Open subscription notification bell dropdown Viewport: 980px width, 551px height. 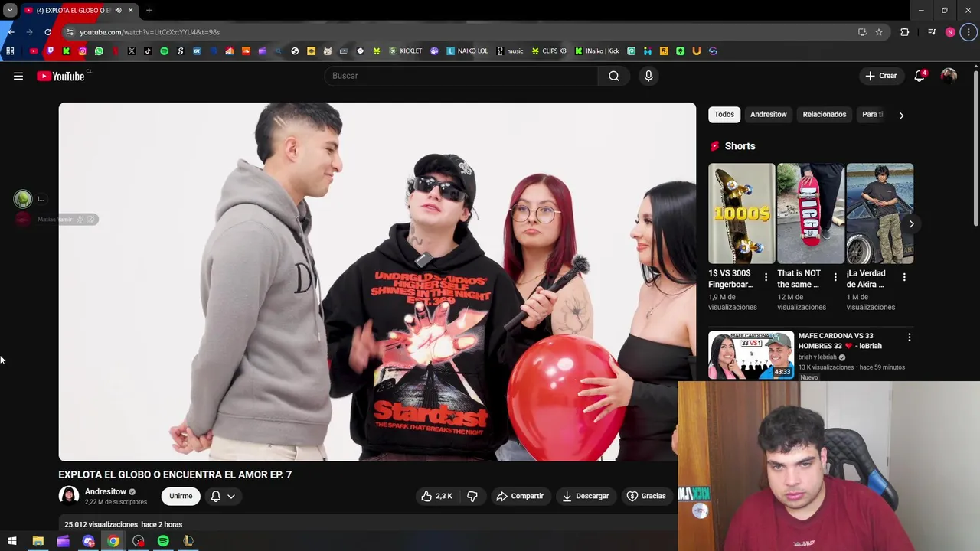coord(223,496)
